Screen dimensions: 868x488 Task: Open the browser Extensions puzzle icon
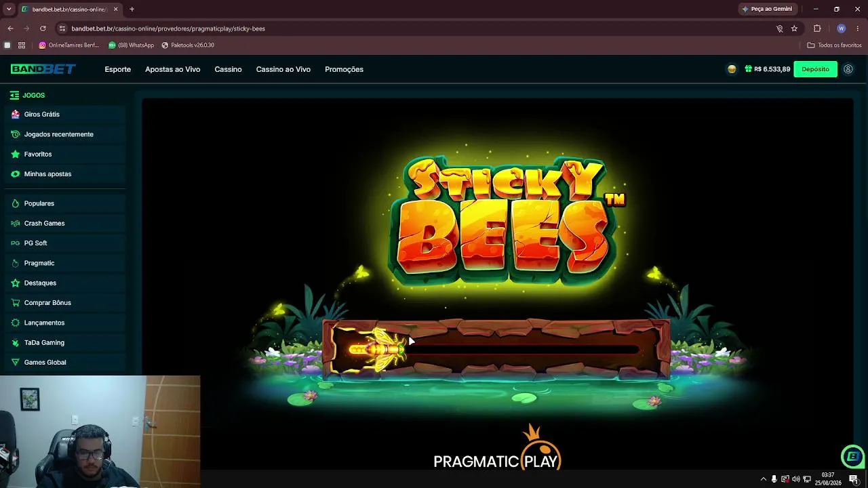tap(817, 28)
